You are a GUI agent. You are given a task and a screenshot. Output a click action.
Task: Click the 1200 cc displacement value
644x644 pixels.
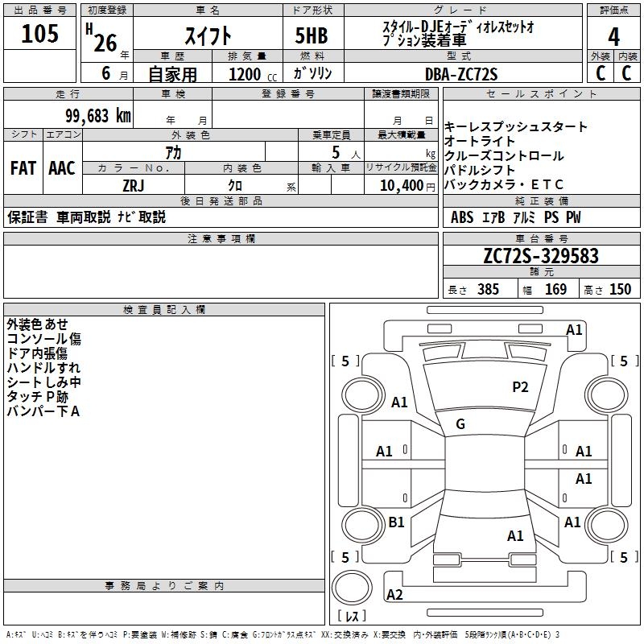point(245,74)
